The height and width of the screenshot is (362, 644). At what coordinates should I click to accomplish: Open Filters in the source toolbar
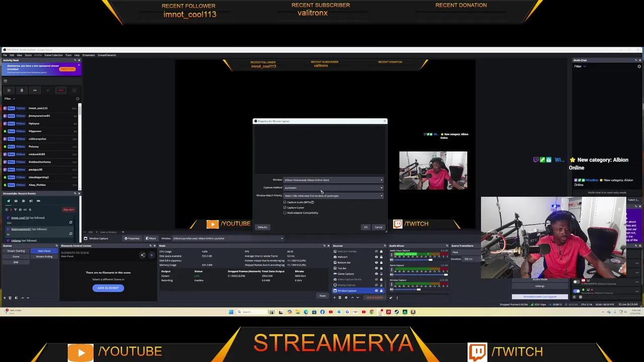pos(151,238)
